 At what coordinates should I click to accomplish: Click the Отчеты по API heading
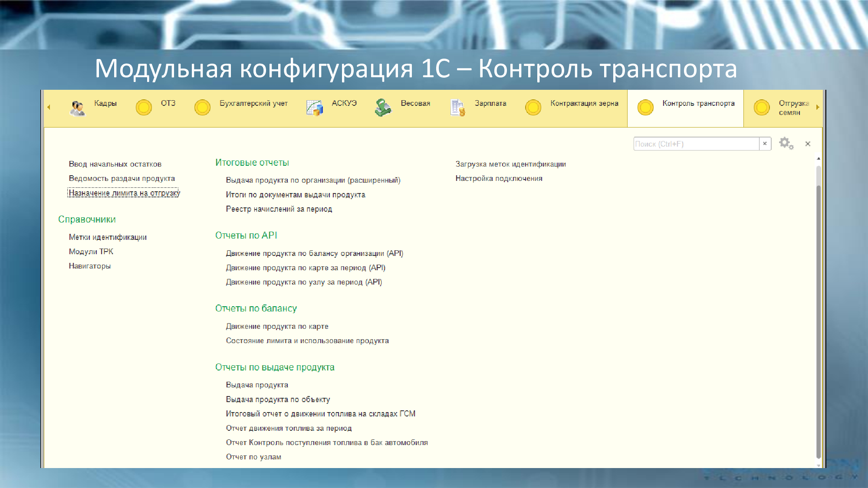tap(246, 236)
